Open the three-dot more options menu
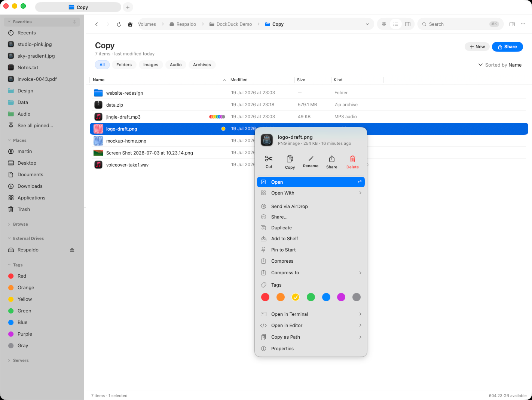This screenshot has height=400, width=532. (x=523, y=24)
